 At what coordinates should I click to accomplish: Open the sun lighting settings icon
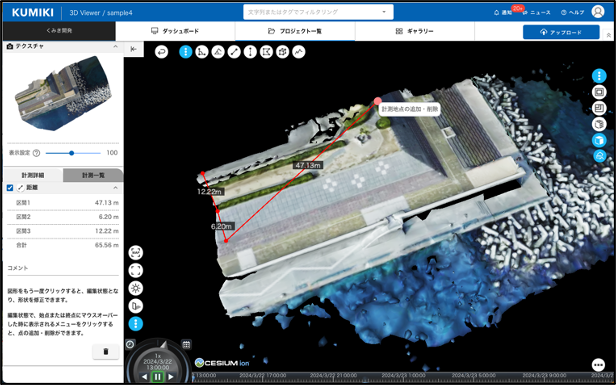tap(136, 288)
